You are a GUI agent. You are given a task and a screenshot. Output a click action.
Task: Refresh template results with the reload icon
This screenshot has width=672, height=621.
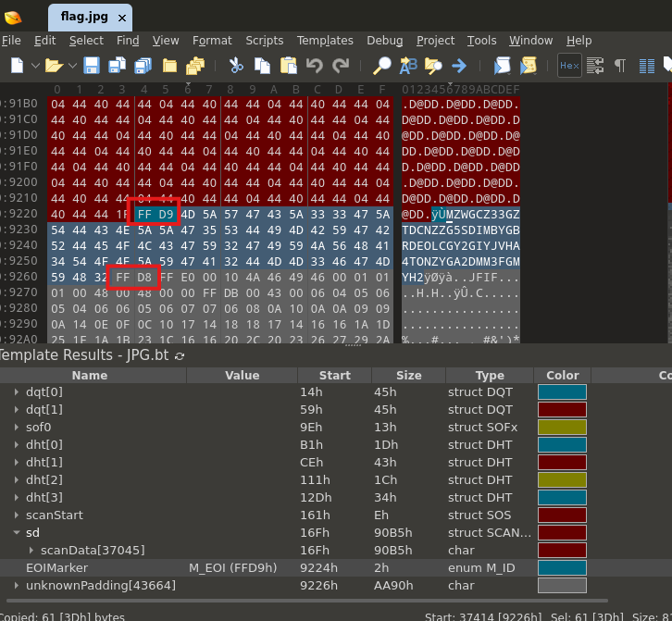pyautogui.click(x=180, y=356)
